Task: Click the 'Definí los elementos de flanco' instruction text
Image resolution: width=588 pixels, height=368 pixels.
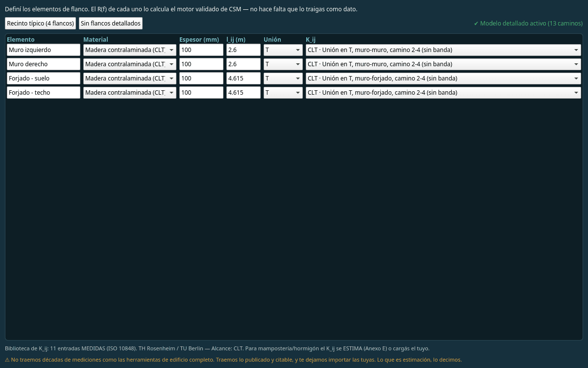Action: pos(181,9)
